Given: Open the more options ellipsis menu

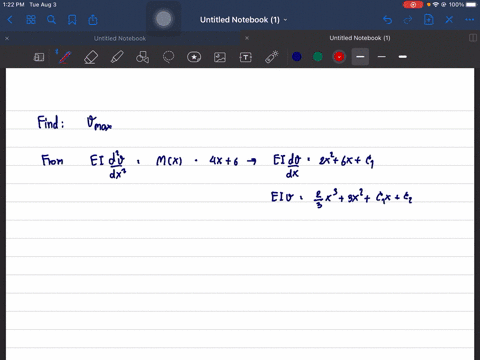Looking at the screenshot, I should coord(470,20).
